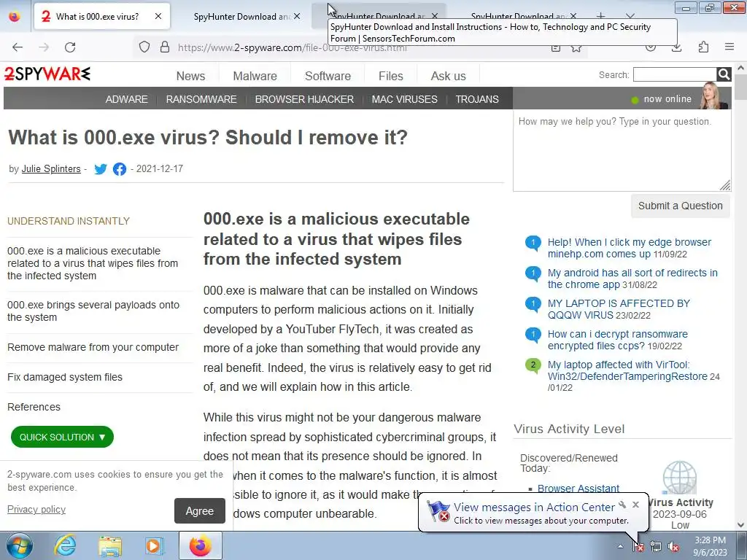Viewport: 747px width, 560px height.
Task: Select the MAC VIRUSES category
Action: pyautogui.click(x=404, y=99)
